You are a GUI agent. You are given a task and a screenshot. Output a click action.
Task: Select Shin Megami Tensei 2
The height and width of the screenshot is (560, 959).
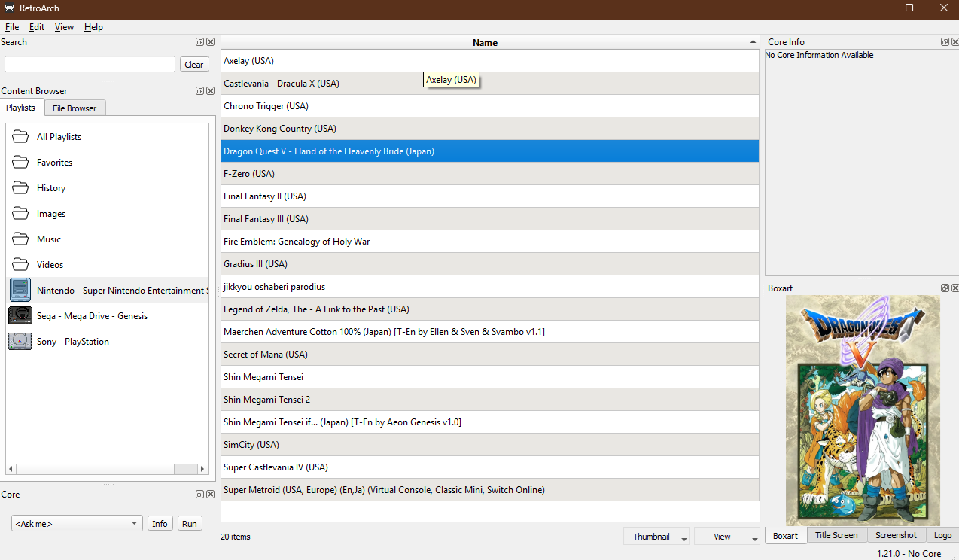(490, 400)
